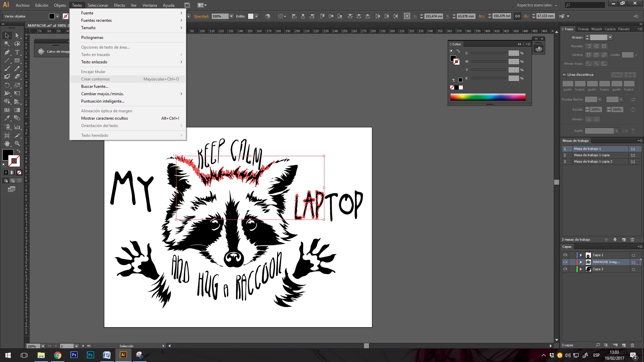Expand Capa 1 layer contents
The height and width of the screenshot is (362, 644).
[x=581, y=255]
